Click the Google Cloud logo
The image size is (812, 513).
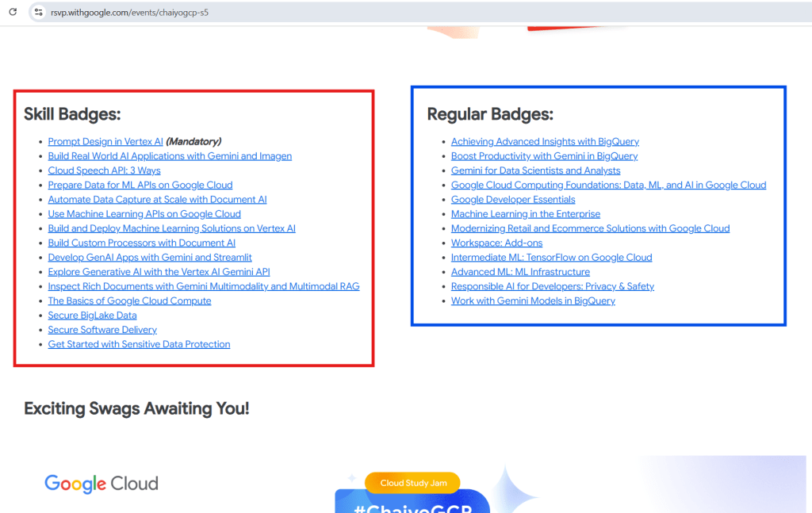click(x=101, y=484)
